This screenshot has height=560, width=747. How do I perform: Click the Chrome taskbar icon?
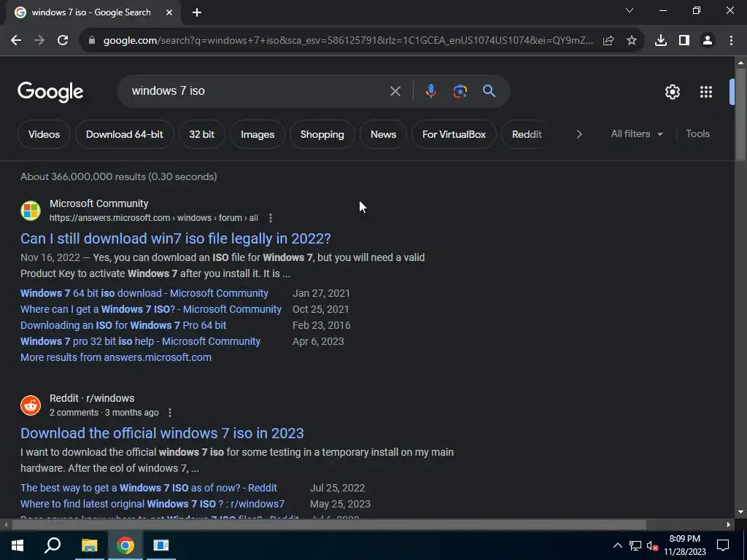[x=125, y=545]
